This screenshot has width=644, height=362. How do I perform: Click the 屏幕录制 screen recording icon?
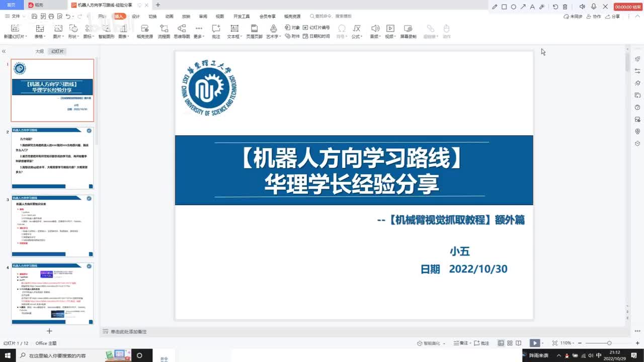pos(408,32)
